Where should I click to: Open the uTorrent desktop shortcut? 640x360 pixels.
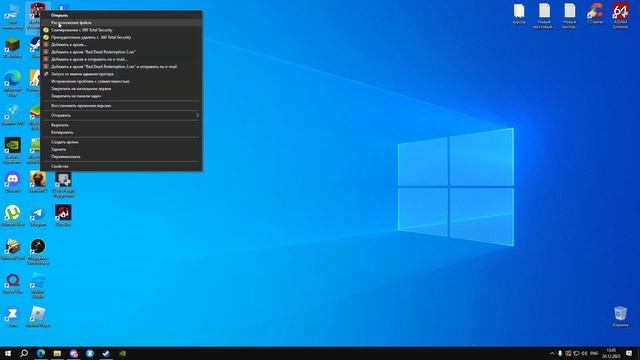(13, 216)
